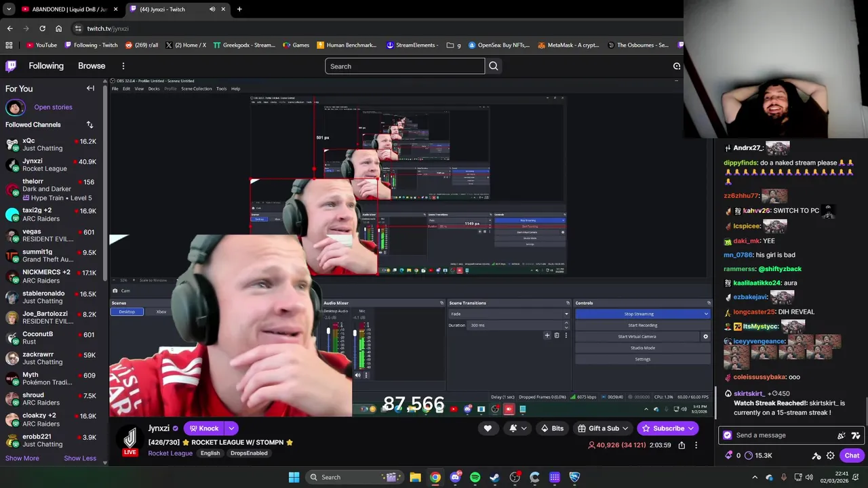Click the Knock button
The height and width of the screenshot is (488, 868).
coord(203,428)
